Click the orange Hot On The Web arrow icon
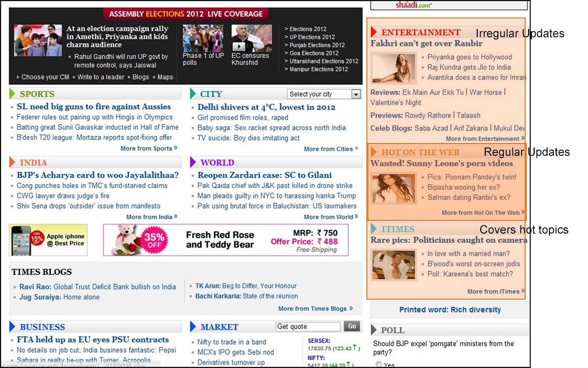588x368 pixels. (x=374, y=152)
